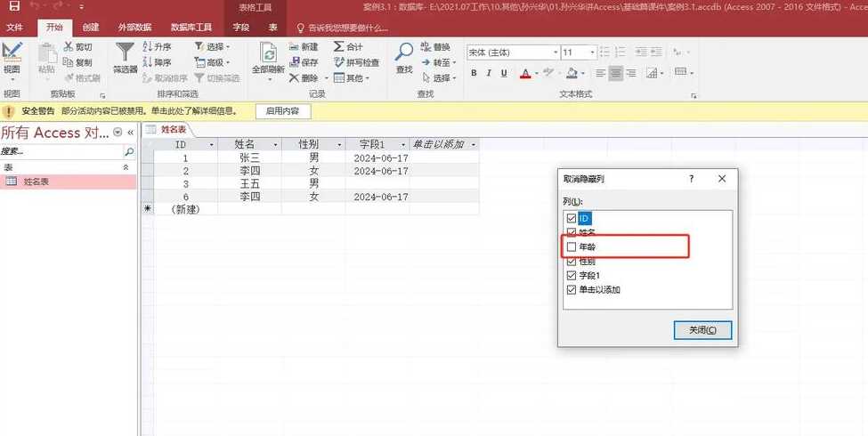
Task: Open the 视图 (View) button
Action: click(12, 60)
